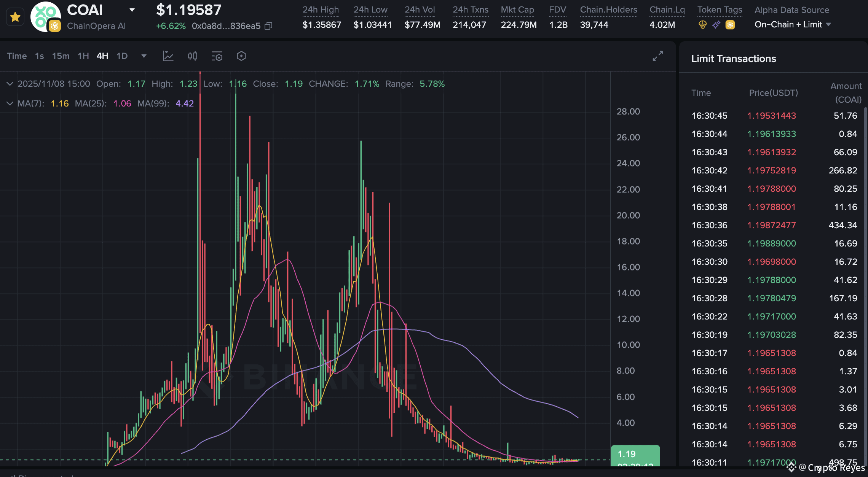
Task: Select the 1s interval tab
Action: coord(39,56)
